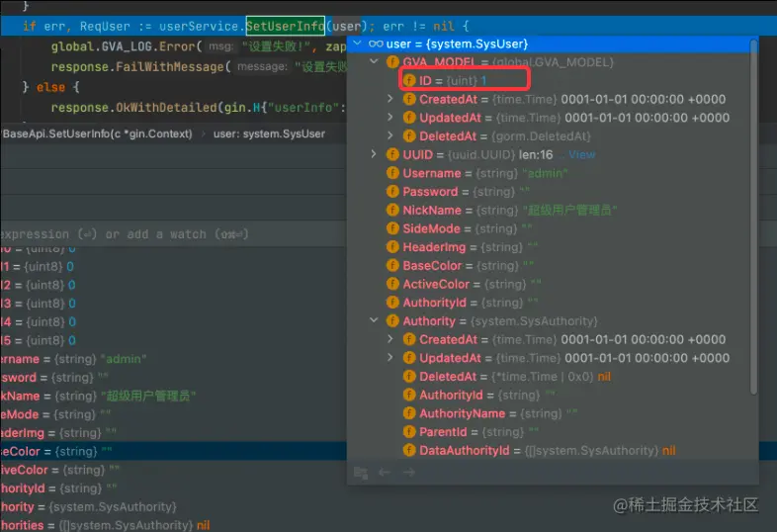
Task: Click BaseApi.SetUserInfo breadcrumb item
Action: (96, 133)
